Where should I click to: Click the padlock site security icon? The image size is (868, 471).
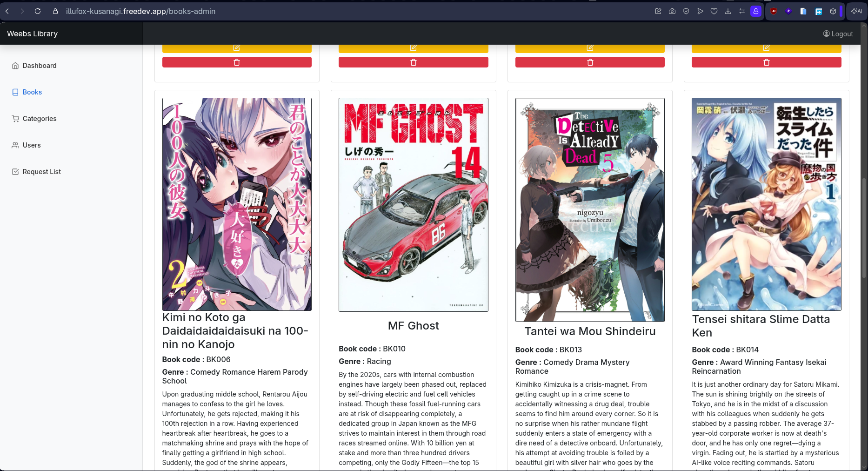pos(55,11)
